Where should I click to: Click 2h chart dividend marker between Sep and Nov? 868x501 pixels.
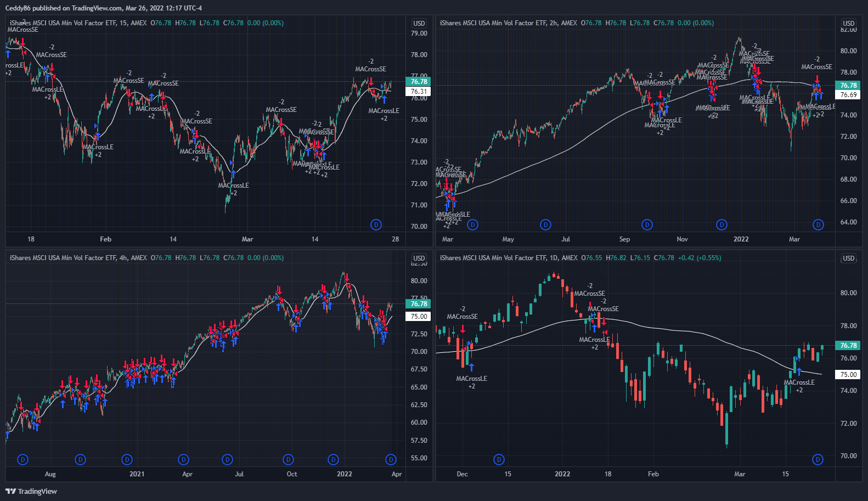647,224
